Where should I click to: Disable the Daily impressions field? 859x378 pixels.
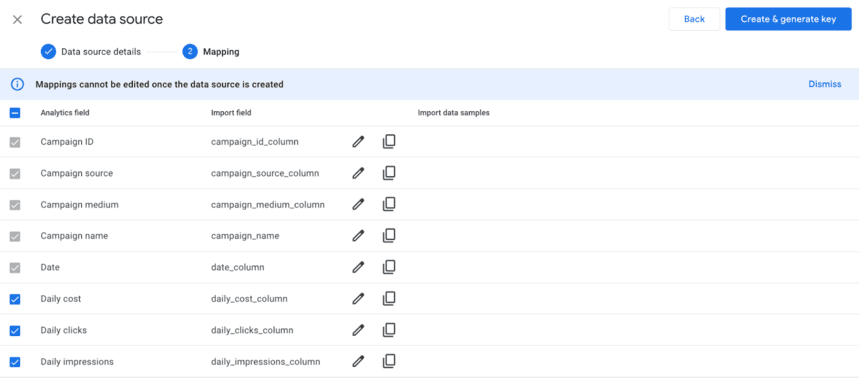coord(15,362)
